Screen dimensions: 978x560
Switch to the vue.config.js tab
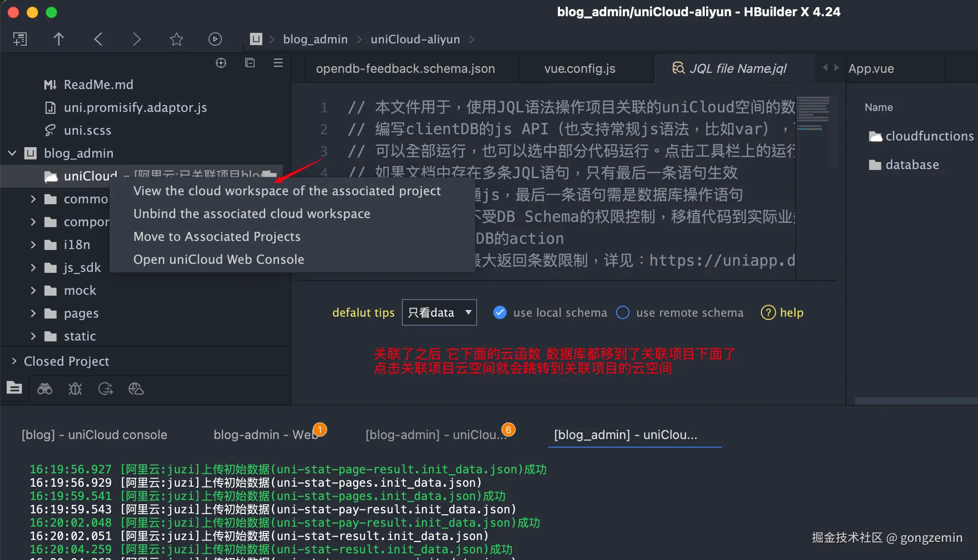pyautogui.click(x=579, y=69)
